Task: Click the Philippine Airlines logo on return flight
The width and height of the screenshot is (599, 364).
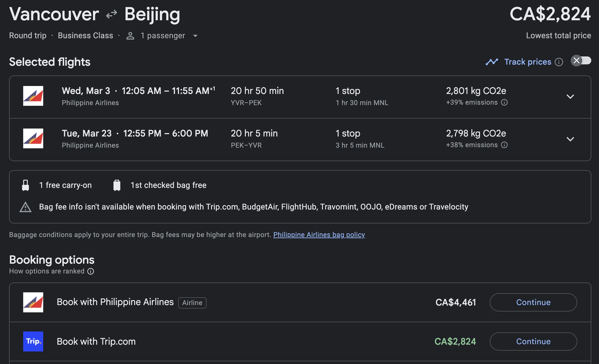Action: (x=33, y=138)
